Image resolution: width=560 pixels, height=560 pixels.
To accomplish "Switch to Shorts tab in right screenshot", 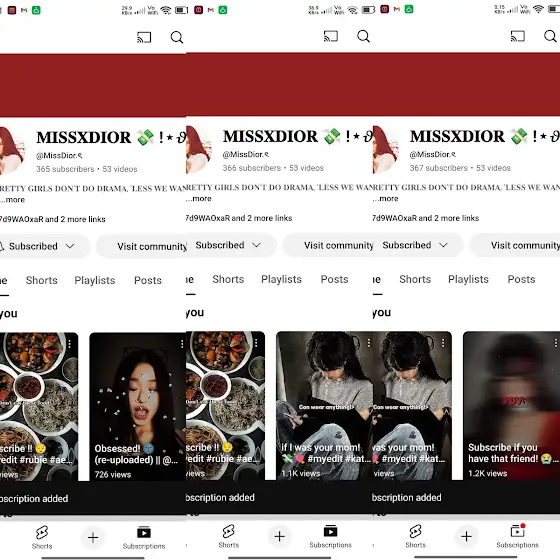I will coord(415,279).
